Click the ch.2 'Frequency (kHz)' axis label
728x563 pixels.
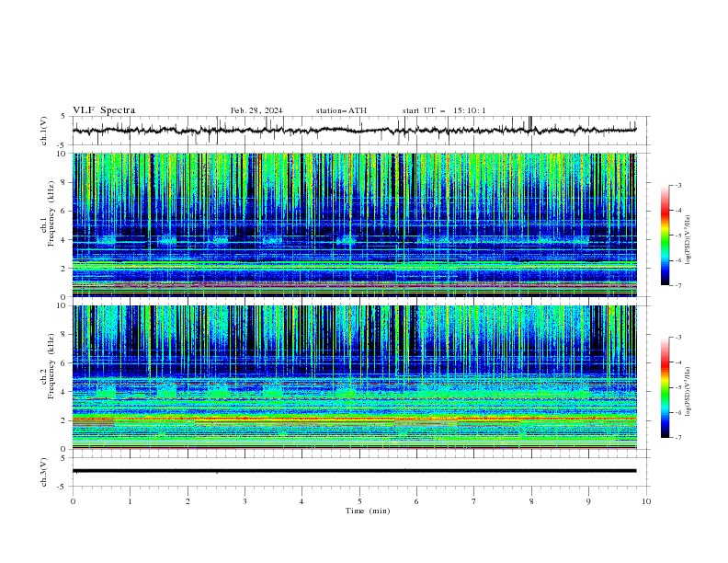(51, 365)
